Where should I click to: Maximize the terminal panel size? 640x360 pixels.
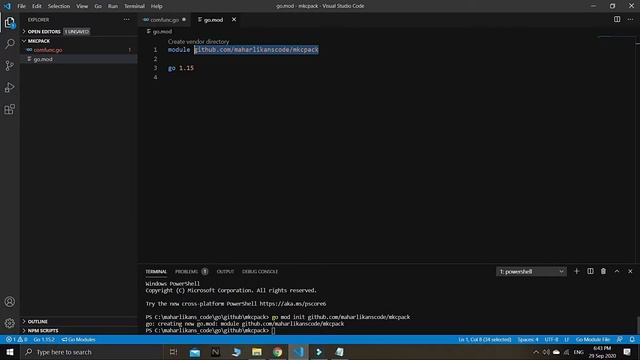coord(617,271)
